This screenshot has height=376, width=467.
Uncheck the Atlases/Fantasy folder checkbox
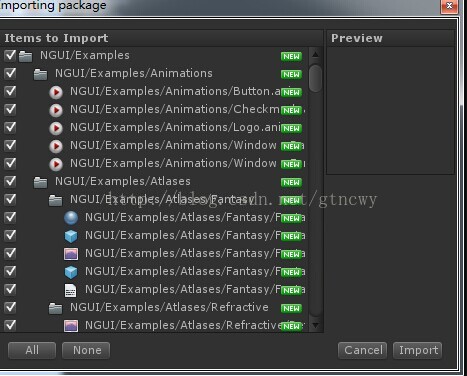(10, 199)
